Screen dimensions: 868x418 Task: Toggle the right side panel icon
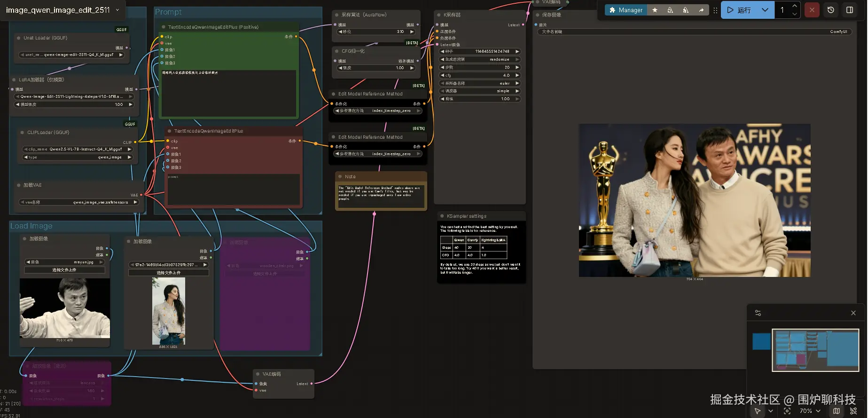[850, 10]
